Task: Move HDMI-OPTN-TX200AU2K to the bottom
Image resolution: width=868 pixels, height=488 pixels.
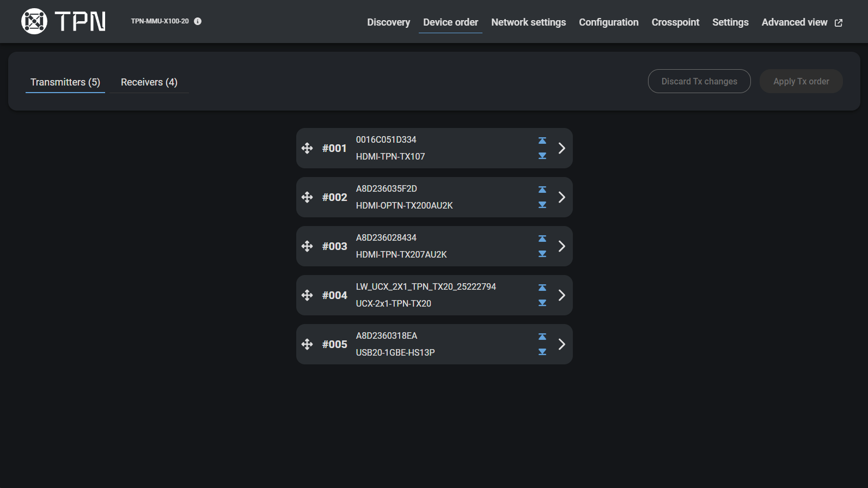Action: [542, 205]
